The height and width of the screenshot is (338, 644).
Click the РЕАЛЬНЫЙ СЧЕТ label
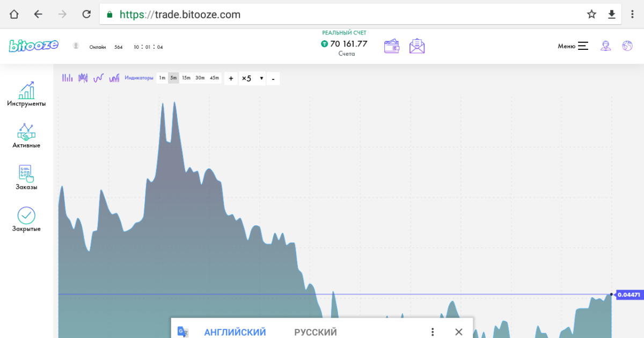click(344, 33)
